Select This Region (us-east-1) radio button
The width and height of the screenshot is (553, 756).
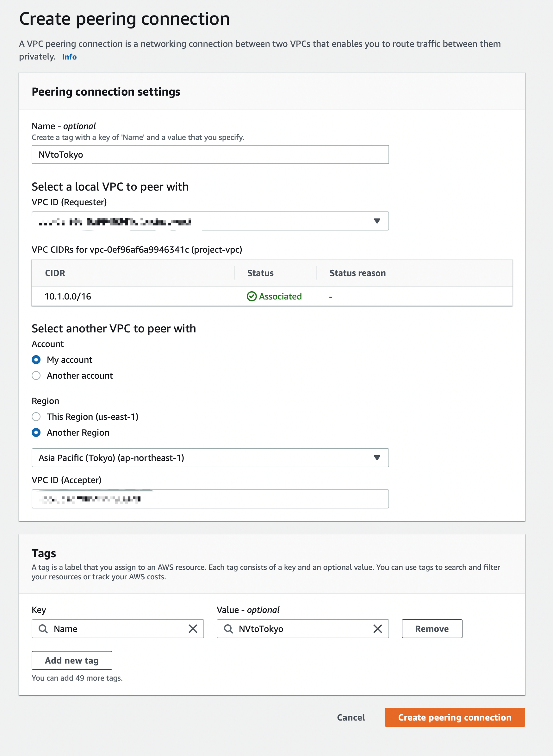coord(36,417)
